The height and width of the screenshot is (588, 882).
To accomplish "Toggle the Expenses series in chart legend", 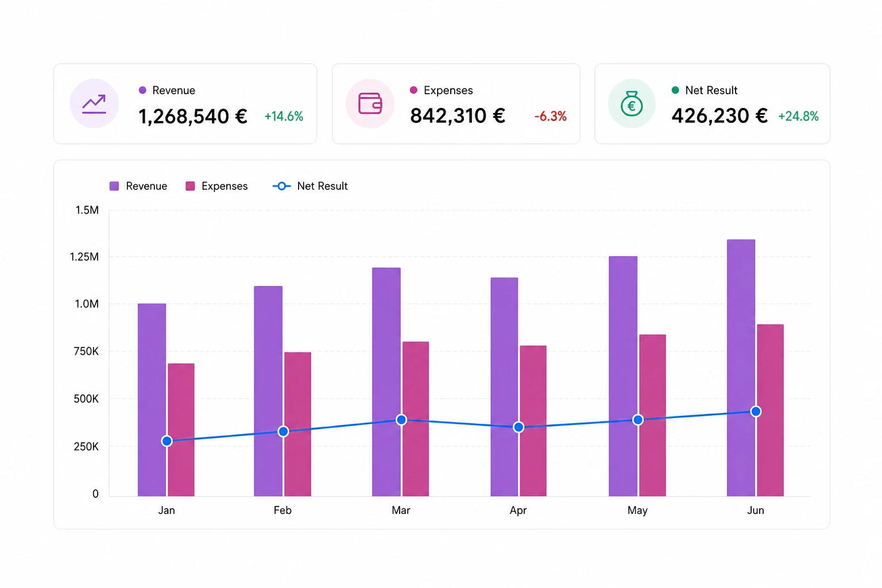I will coord(216,186).
